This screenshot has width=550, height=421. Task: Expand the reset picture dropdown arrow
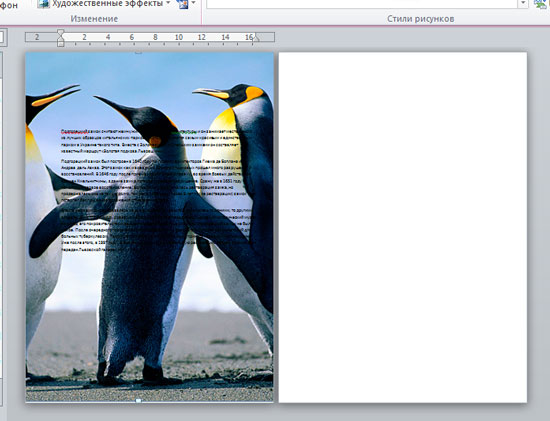(193, 3)
